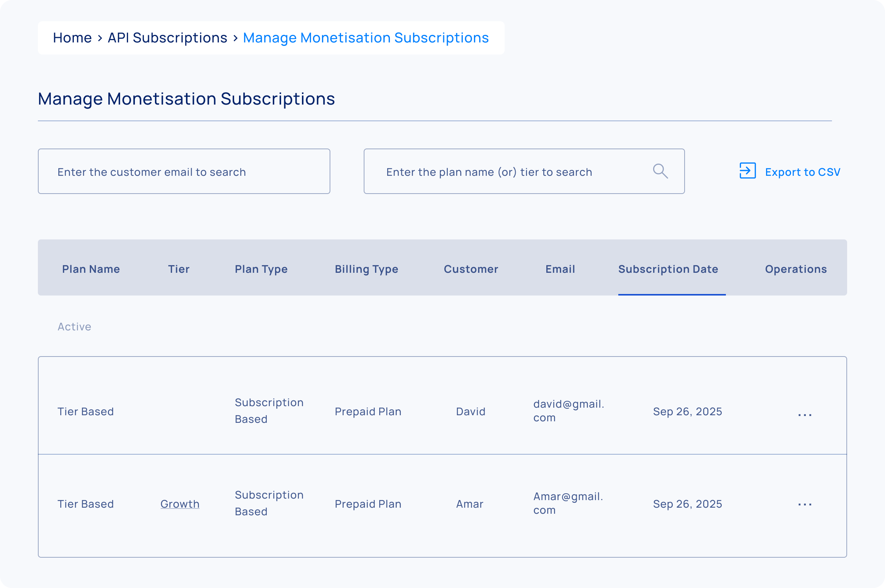Click the Export to CSV arrow icon
This screenshot has height=588, width=885.
click(747, 171)
